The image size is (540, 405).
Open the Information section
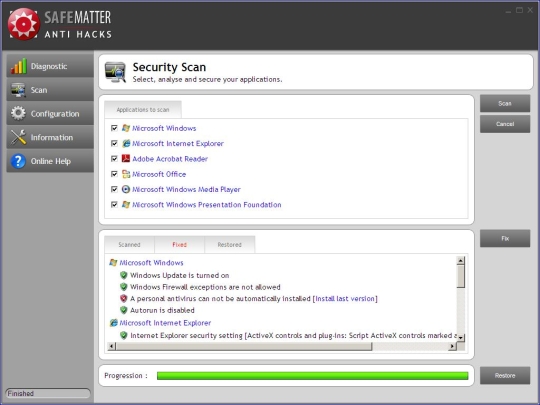50,137
